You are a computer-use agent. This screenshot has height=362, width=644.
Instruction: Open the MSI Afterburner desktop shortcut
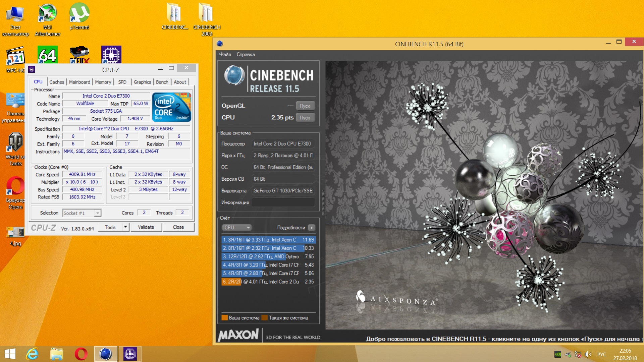tap(47, 19)
